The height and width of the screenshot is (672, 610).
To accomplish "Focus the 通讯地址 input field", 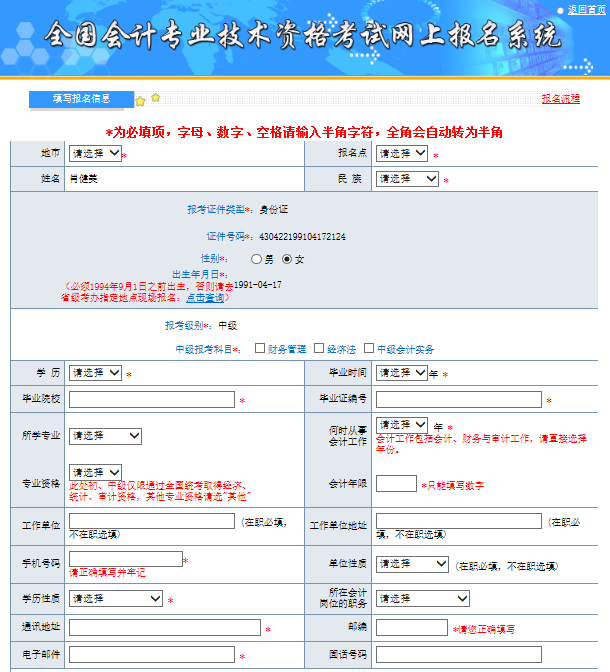I will [165, 627].
